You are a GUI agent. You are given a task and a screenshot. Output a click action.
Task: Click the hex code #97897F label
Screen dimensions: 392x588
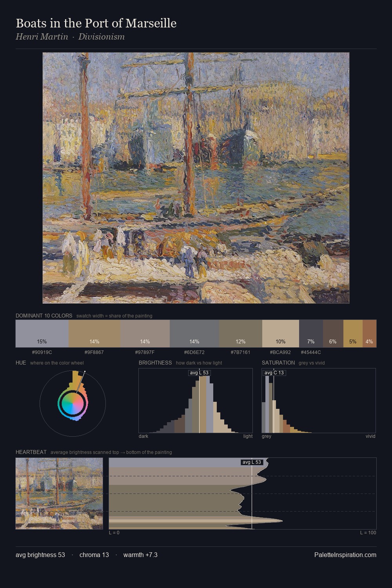click(x=145, y=352)
